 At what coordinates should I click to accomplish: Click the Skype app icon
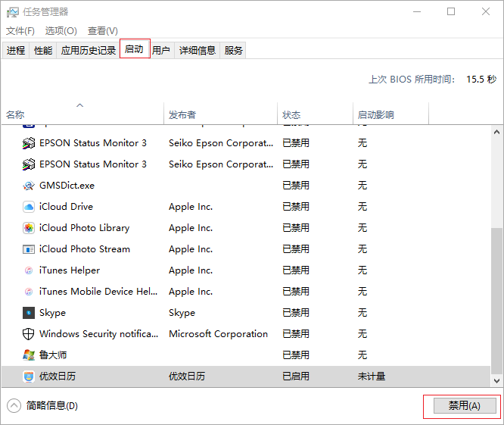point(29,313)
